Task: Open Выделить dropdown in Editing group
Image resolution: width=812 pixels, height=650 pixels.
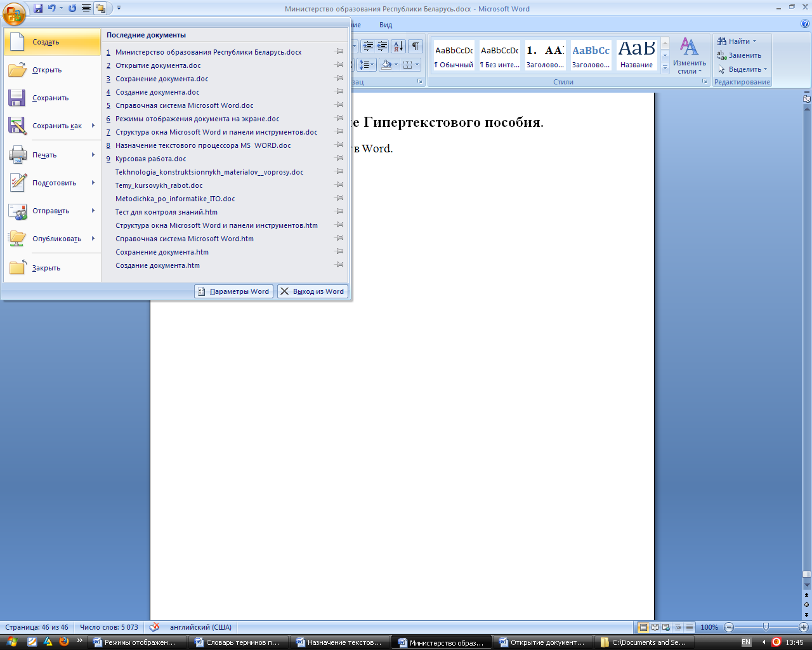Action: click(743, 69)
